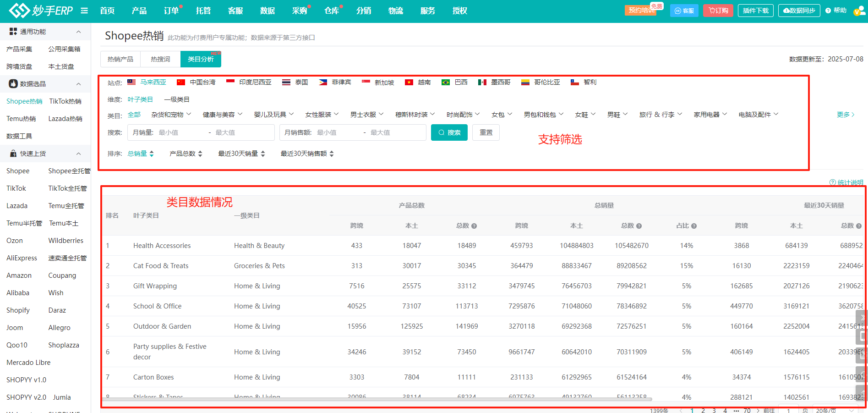
Task: Click the 数据选品 section icon
Action: coord(13,84)
